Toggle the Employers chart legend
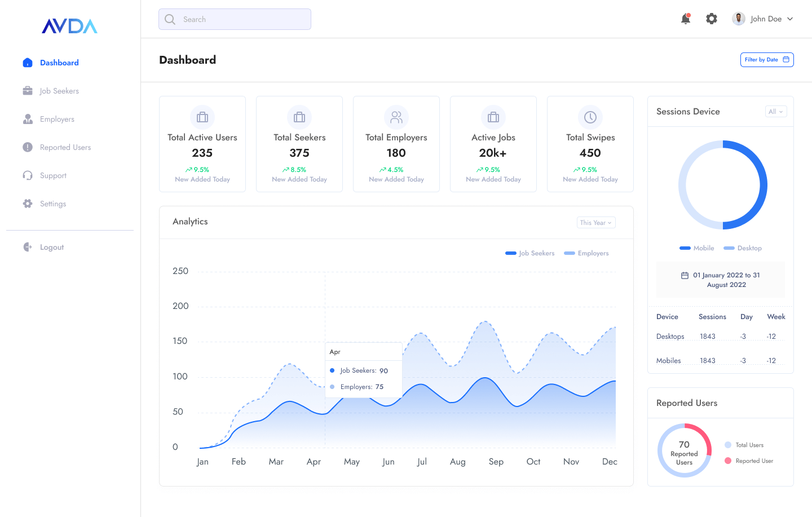The image size is (812, 517). 586,253
